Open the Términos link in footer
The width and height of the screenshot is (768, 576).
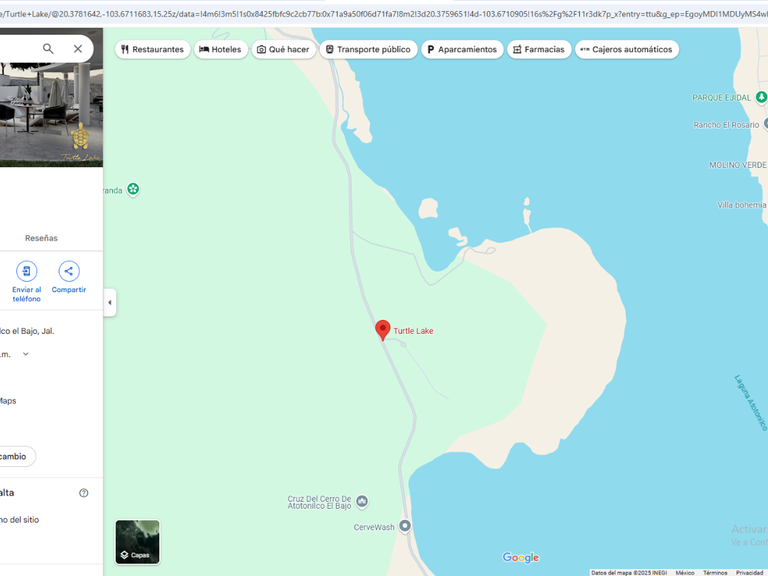click(715, 573)
